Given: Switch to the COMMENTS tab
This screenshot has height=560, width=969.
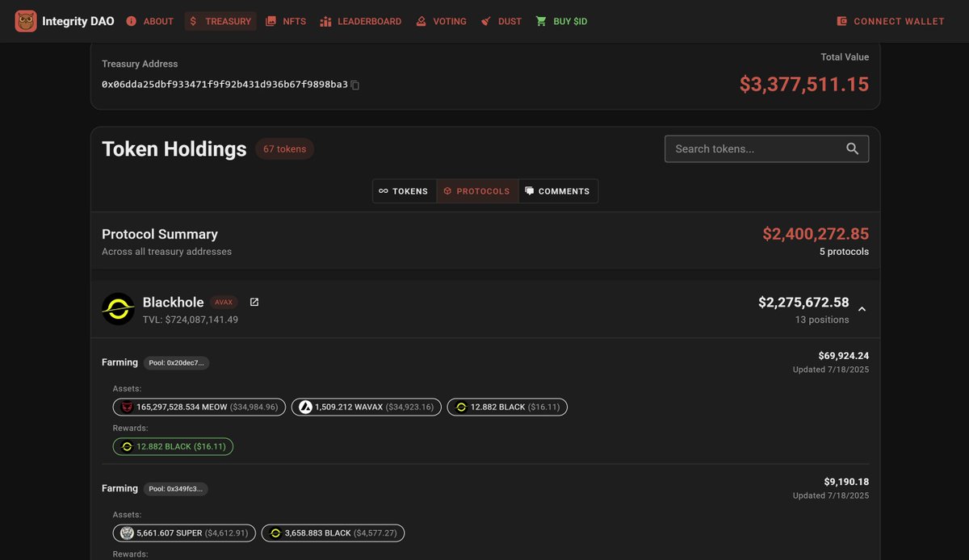Looking at the screenshot, I should [x=558, y=191].
